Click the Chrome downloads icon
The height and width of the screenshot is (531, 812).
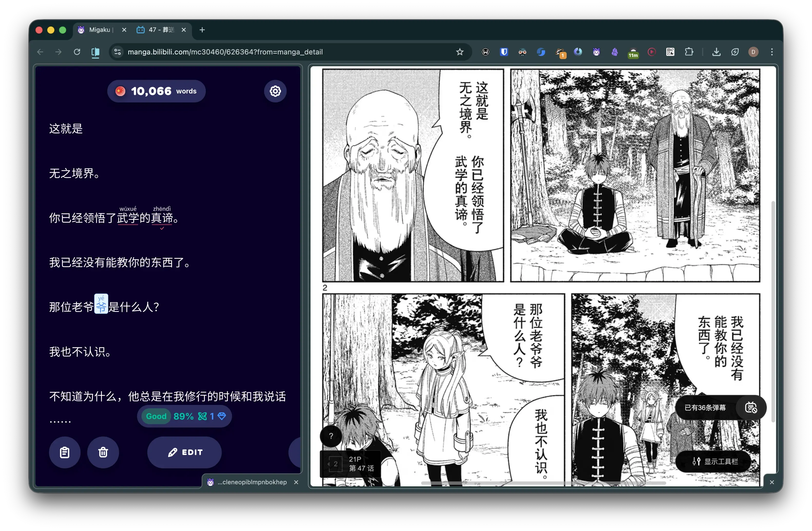[717, 52]
